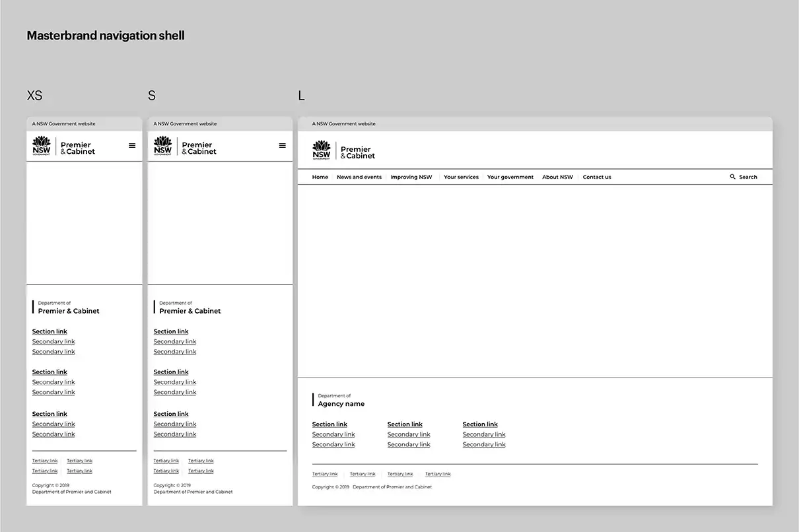Open Your government in the navigation bar

click(x=510, y=176)
